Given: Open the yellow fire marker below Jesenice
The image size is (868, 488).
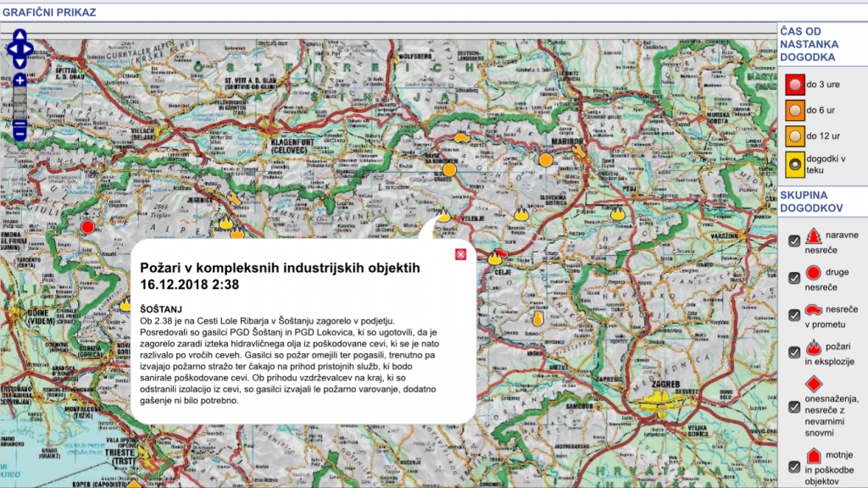Looking at the screenshot, I should coord(225,223).
